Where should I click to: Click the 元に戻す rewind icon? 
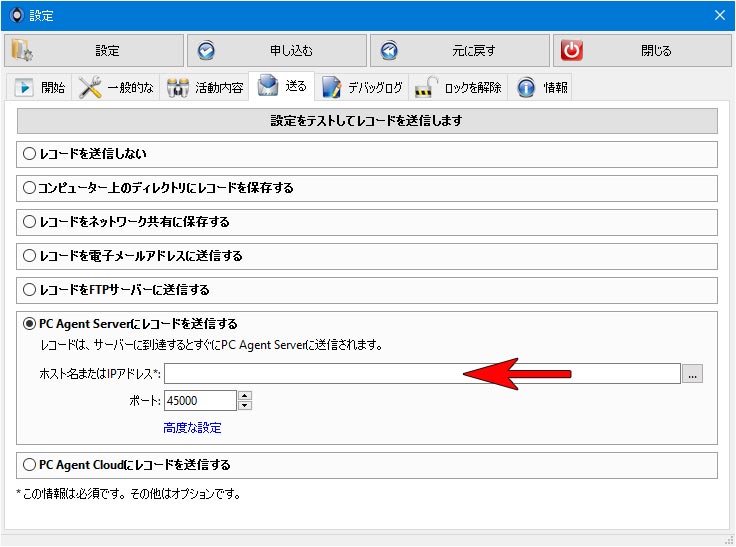pyautogui.click(x=389, y=50)
